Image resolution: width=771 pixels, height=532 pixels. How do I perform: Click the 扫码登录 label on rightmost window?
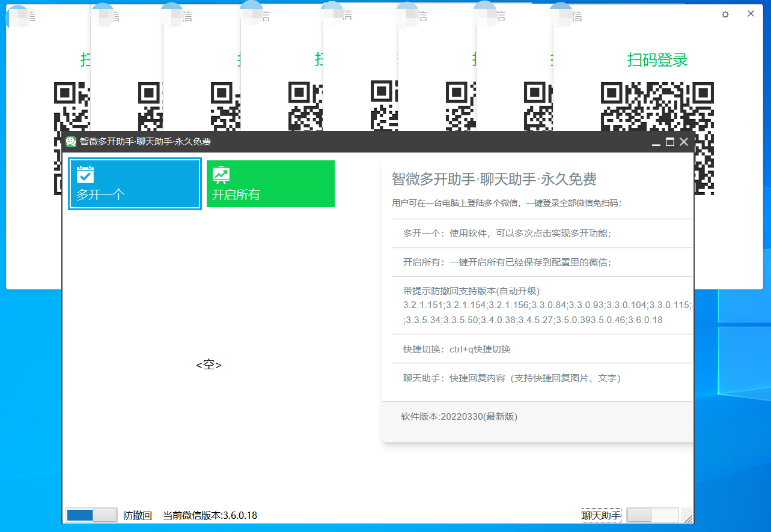point(656,59)
